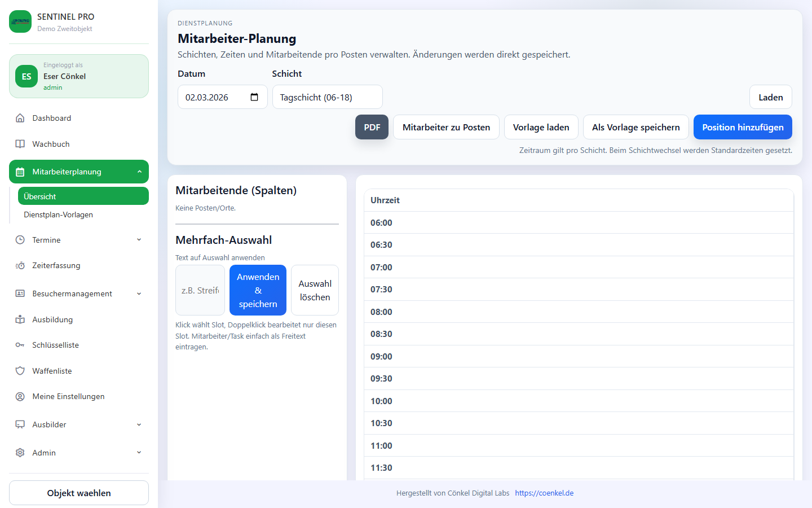
Task: Click the Wachbuch book icon
Action: pos(20,144)
